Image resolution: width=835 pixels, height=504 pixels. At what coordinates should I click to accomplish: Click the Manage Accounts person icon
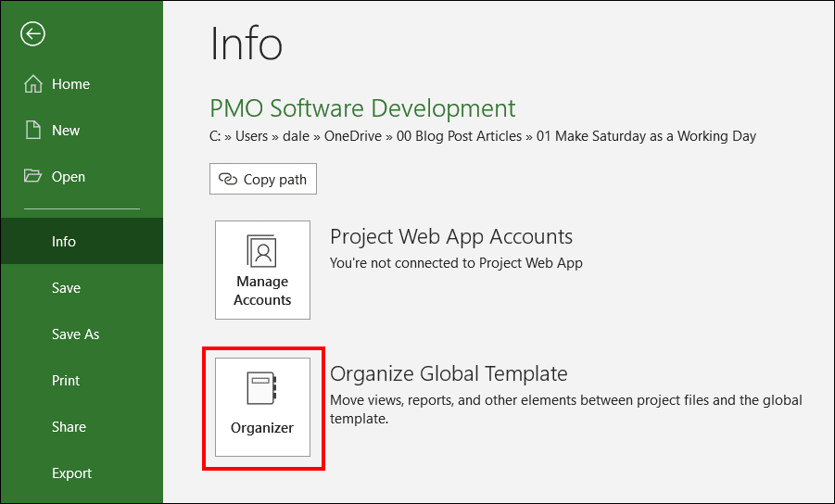point(262,251)
